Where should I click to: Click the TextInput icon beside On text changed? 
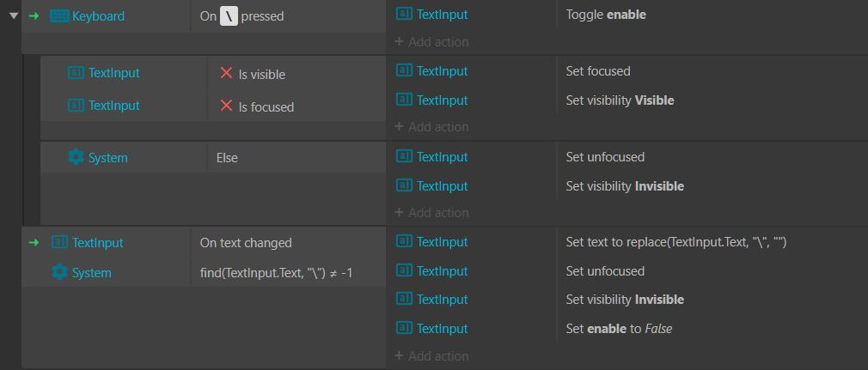pos(59,242)
